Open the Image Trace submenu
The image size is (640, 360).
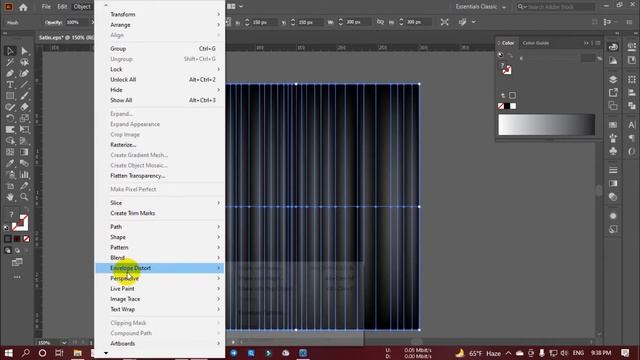point(160,299)
